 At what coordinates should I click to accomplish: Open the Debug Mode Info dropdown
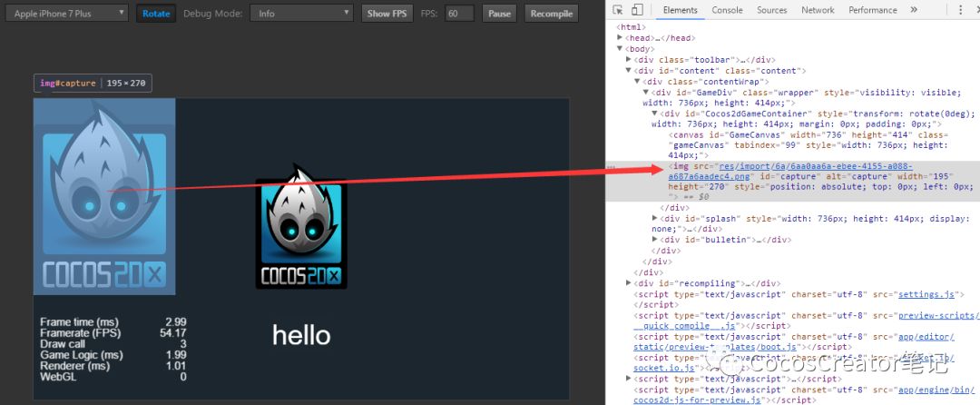[x=302, y=13]
